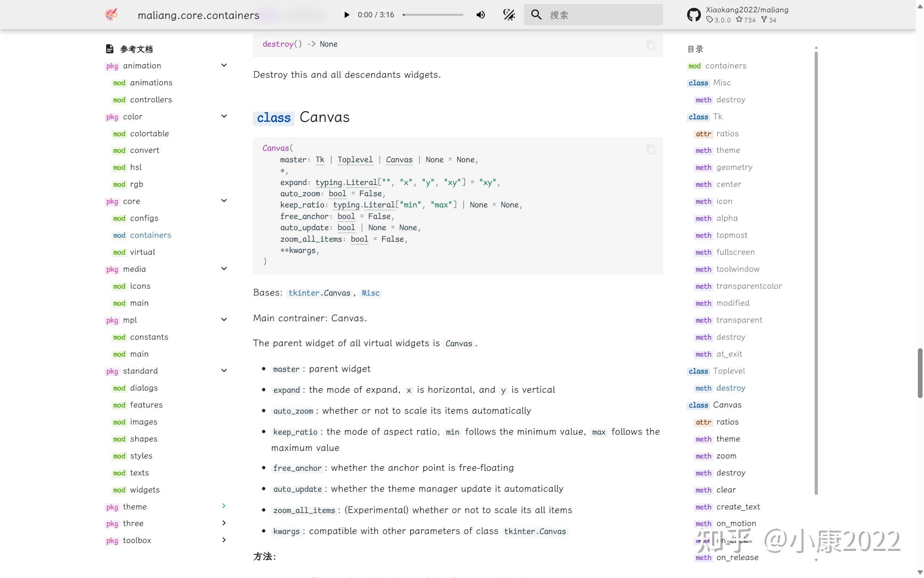Jump to meth geometry in contents
Viewport: 924px width, 578px height.
tap(724, 167)
